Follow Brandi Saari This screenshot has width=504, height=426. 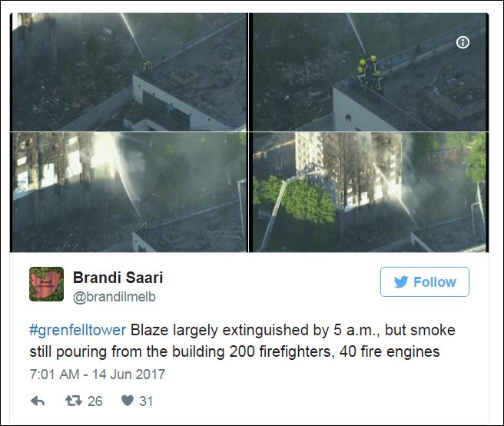tap(425, 282)
